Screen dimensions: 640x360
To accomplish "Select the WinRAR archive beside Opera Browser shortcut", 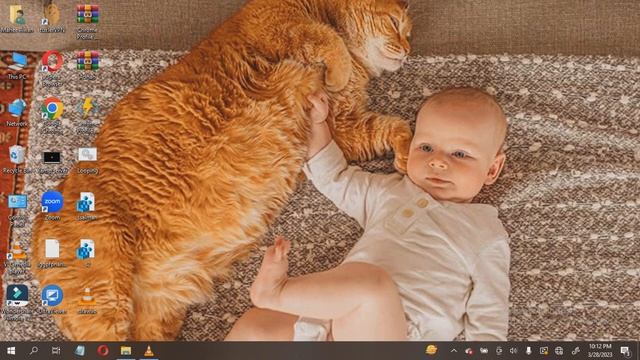I will [x=87, y=61].
